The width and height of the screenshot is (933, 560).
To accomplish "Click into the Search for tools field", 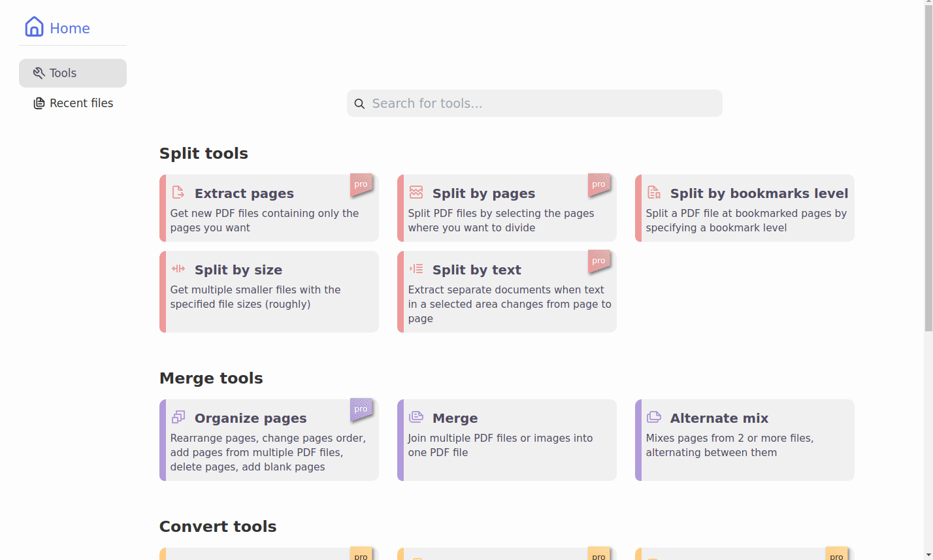I will point(534,103).
